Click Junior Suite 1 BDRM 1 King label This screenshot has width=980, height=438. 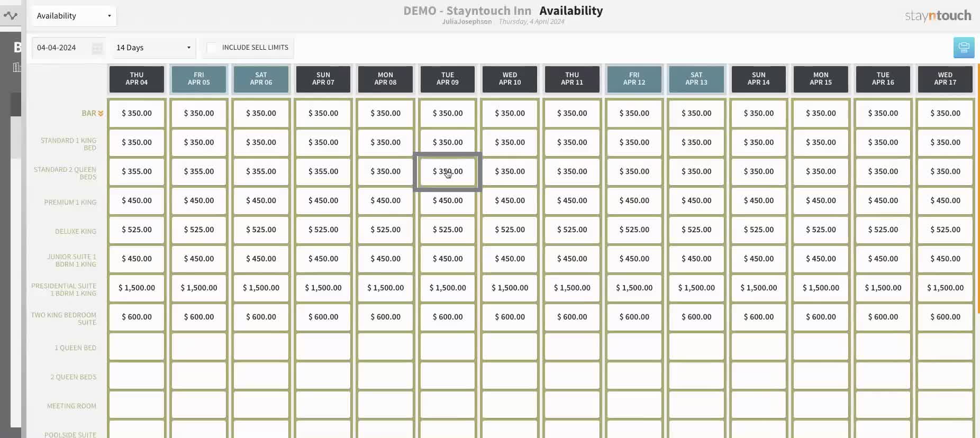pyautogui.click(x=72, y=260)
